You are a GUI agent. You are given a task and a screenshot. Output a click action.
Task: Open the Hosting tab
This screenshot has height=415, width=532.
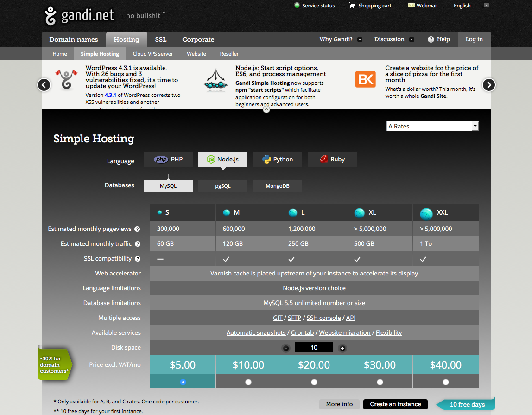(x=127, y=39)
